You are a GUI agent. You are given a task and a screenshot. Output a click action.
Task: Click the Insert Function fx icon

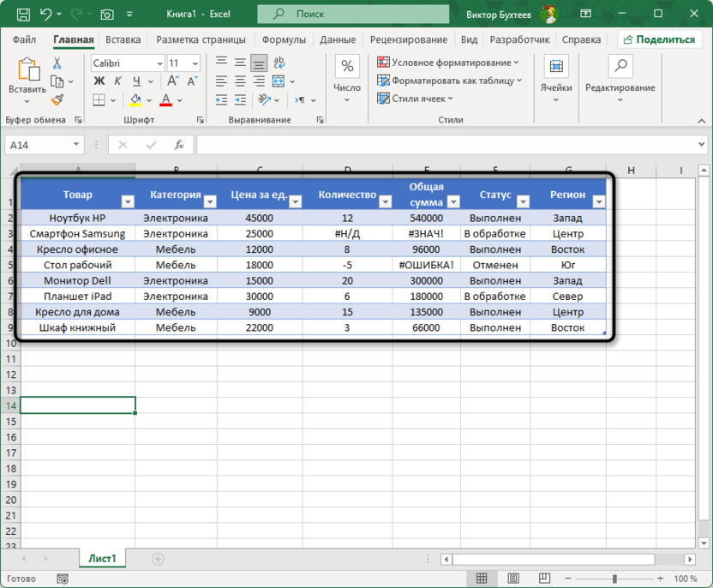pyautogui.click(x=178, y=145)
